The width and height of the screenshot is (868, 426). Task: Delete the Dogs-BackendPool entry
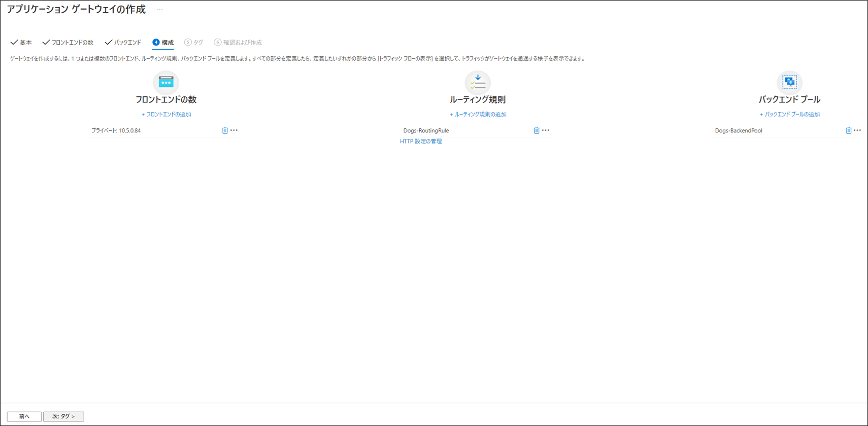[x=849, y=130]
